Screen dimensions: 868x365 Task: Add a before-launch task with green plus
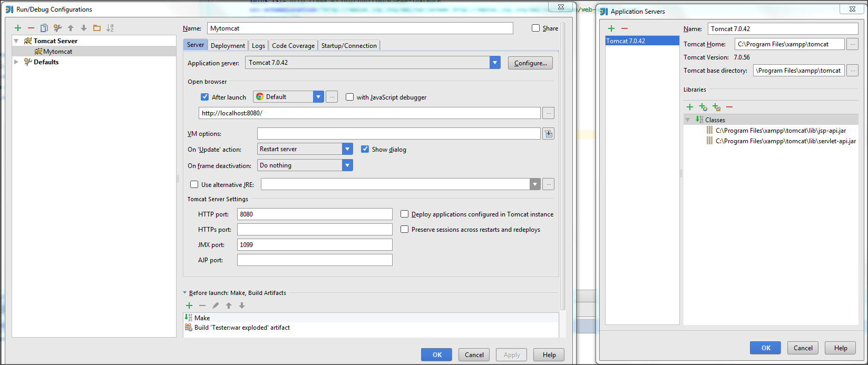[189, 305]
